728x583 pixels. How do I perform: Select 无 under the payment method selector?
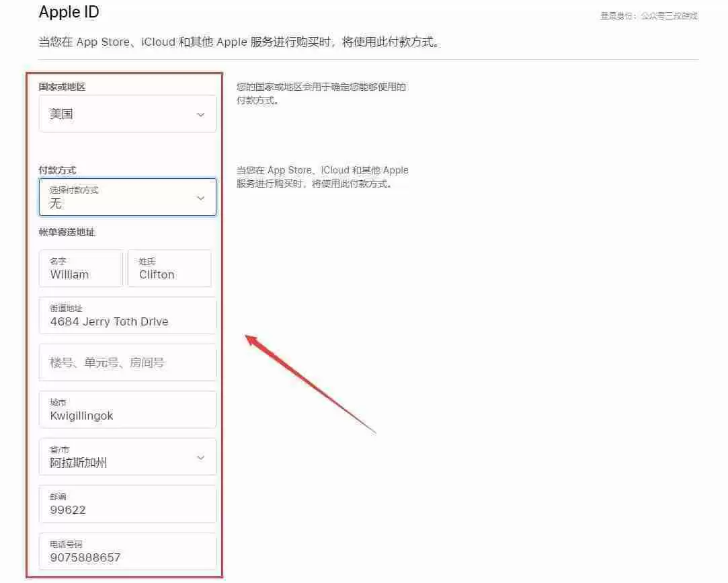56,203
